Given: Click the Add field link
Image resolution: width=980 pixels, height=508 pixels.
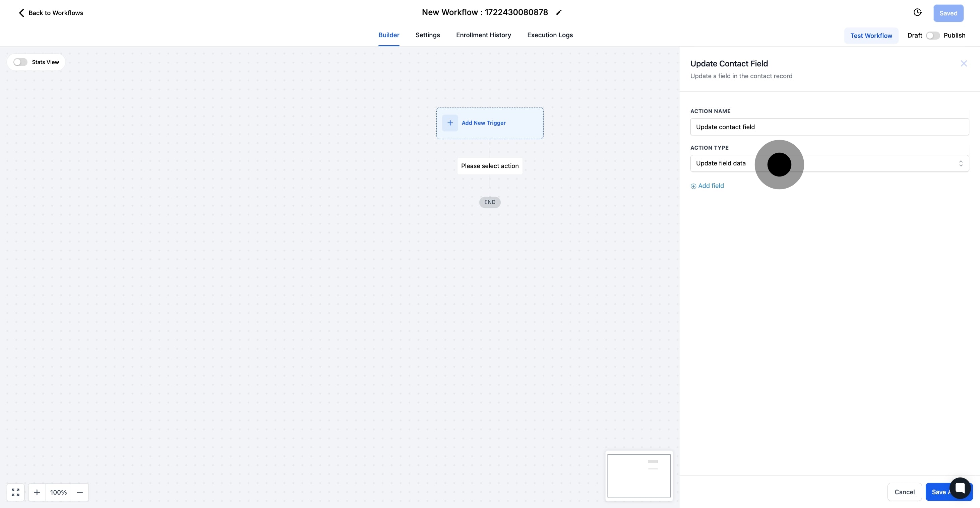Looking at the screenshot, I should coord(707,186).
